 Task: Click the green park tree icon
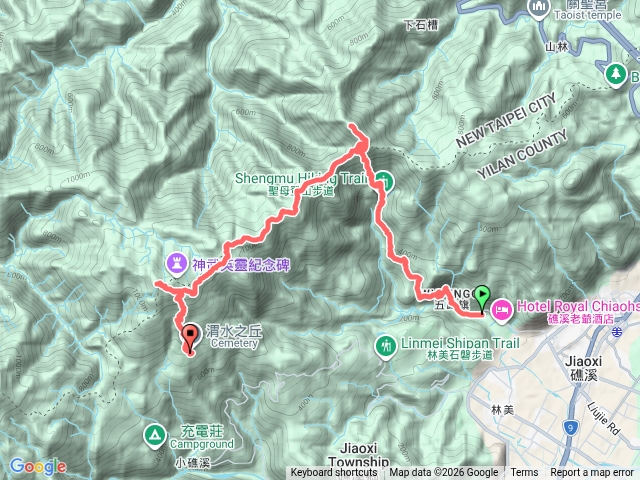coord(616,75)
